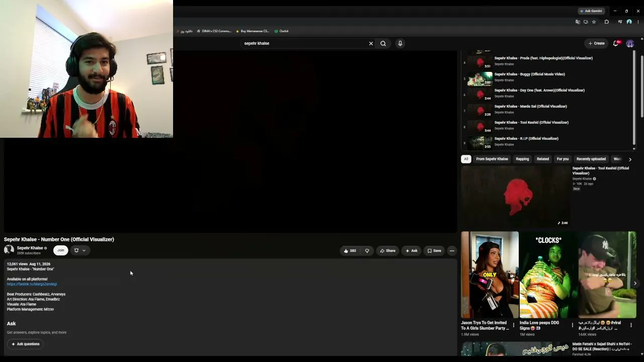Play Prada feat. Hiphopologist from playlist

[543, 58]
